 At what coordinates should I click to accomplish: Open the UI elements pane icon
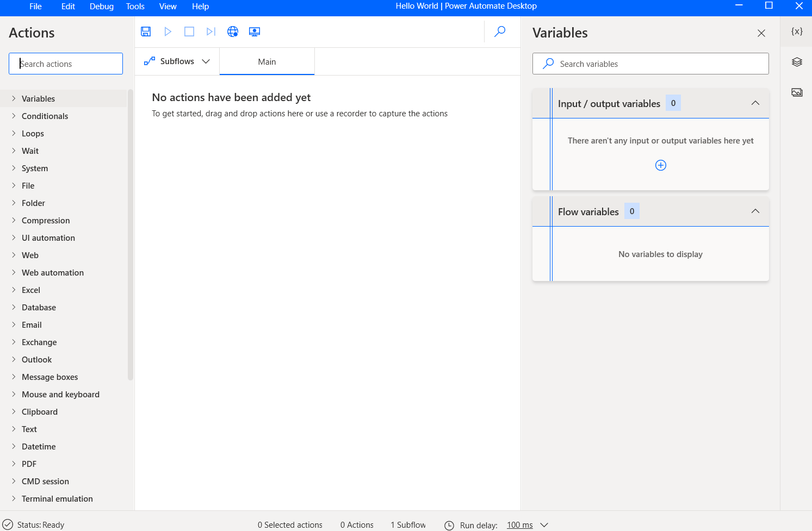pos(796,62)
